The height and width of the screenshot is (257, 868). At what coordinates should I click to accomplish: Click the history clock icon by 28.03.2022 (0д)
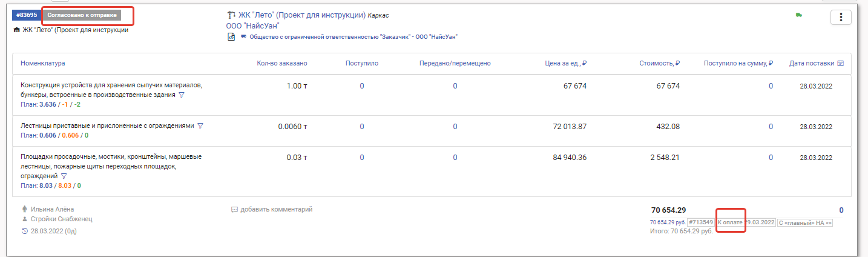click(24, 231)
